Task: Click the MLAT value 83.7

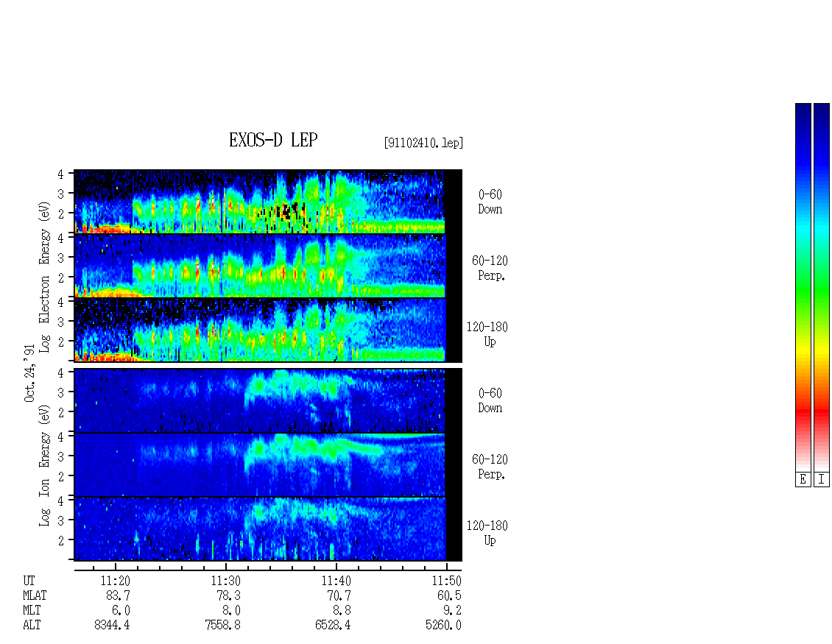Action: point(119,595)
